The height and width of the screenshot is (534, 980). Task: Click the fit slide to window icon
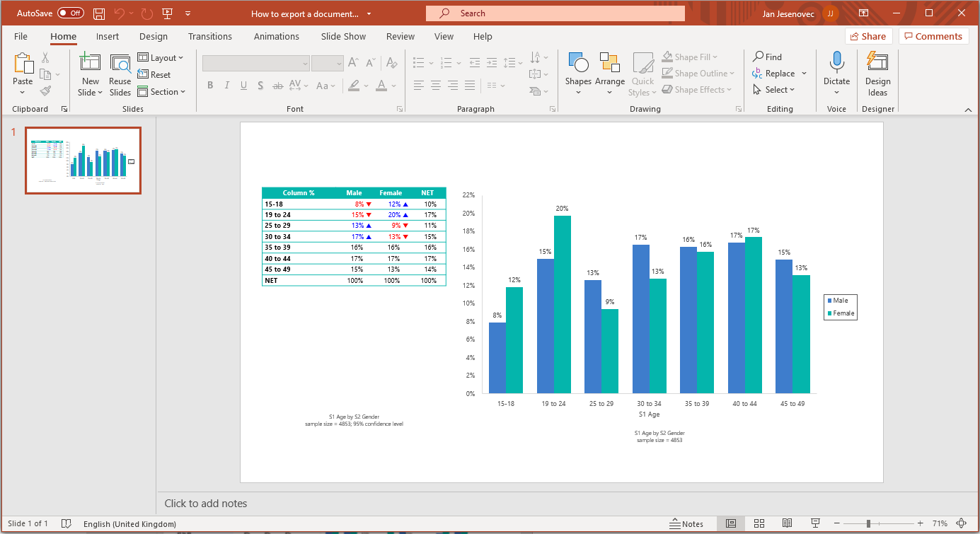(960, 524)
